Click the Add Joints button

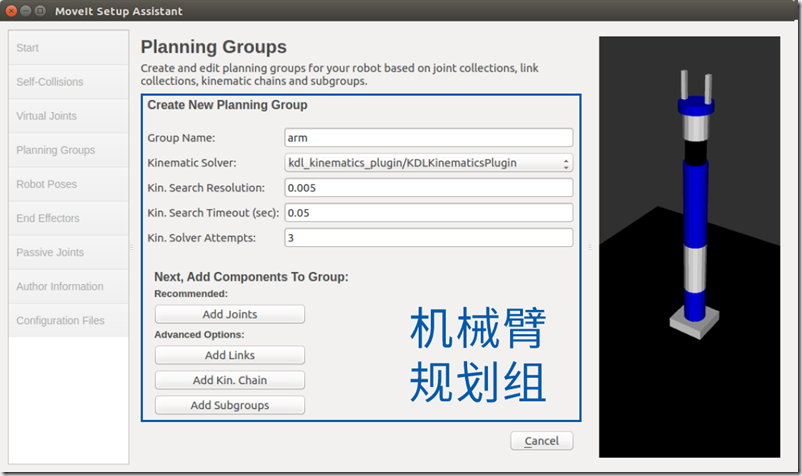230,314
